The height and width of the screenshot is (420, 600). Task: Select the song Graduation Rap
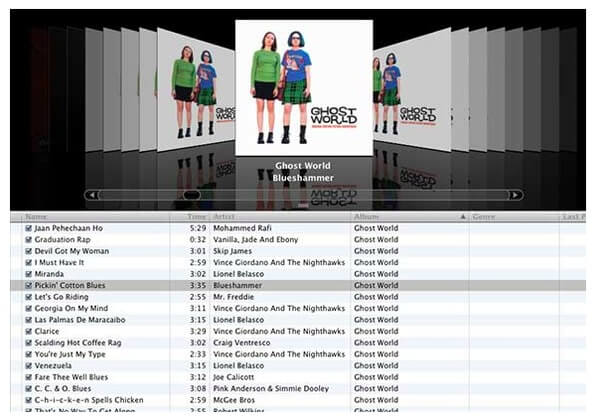[62, 240]
